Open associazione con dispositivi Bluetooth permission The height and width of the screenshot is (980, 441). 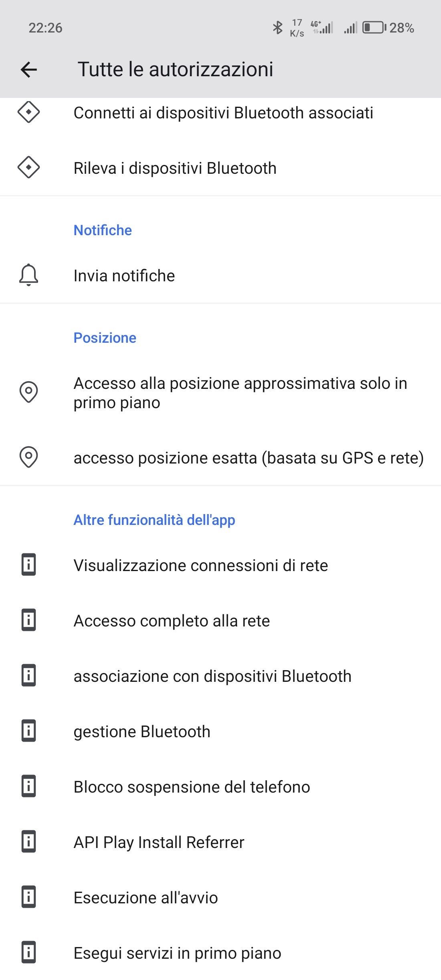pos(212,676)
